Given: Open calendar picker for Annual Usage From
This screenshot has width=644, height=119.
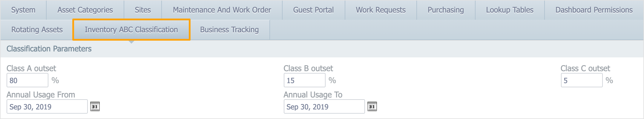Looking at the screenshot, I should coord(95,106).
